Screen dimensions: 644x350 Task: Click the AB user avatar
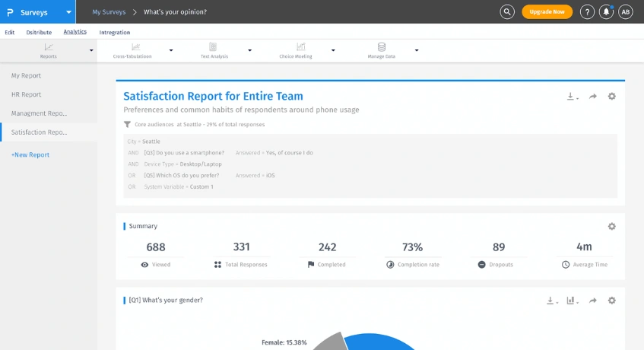click(x=625, y=11)
